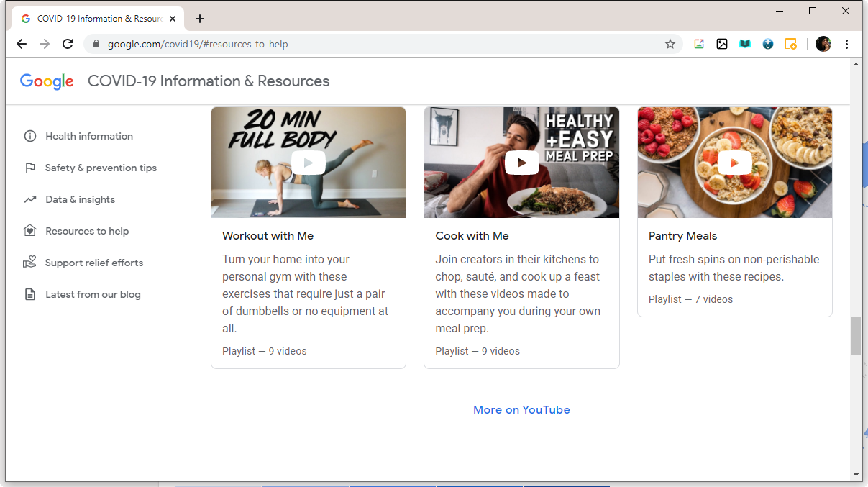This screenshot has height=487, width=868.
Task: Click the Safety & prevention flag icon
Action: tap(30, 168)
